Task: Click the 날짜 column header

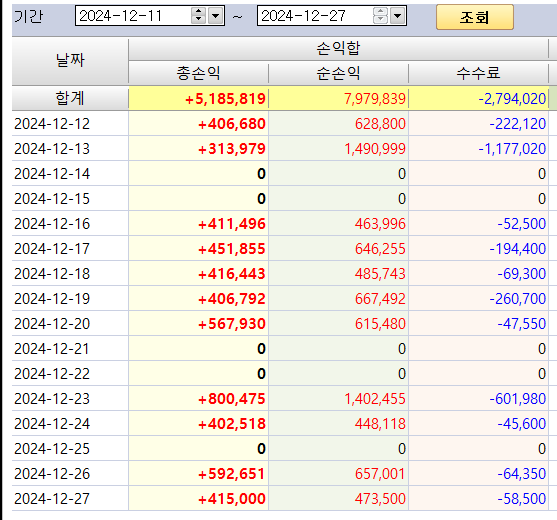Action: coord(70,61)
